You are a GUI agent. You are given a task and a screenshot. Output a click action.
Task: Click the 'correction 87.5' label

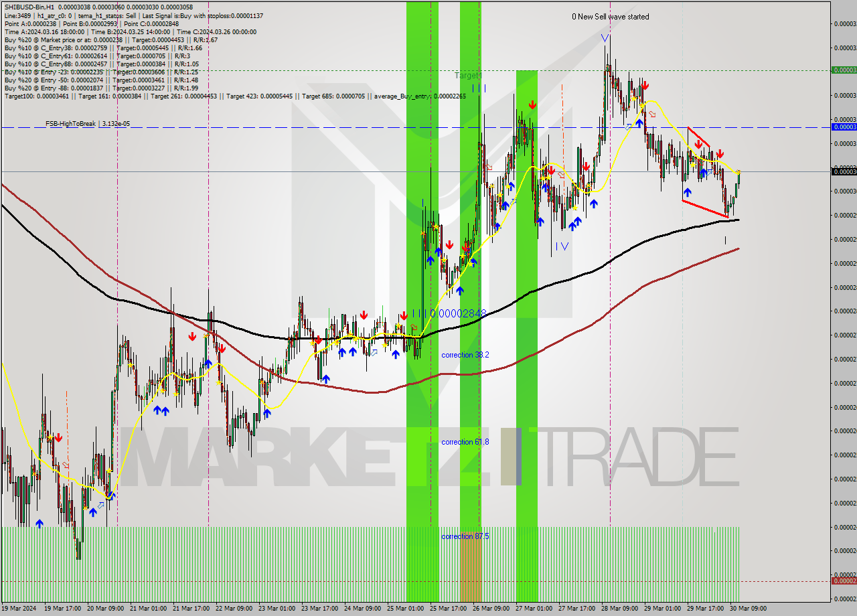point(465,536)
